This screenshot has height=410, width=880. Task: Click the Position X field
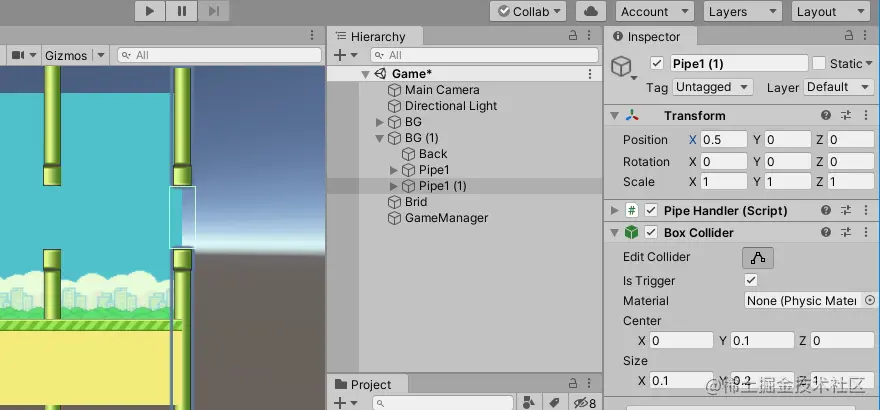(723, 139)
